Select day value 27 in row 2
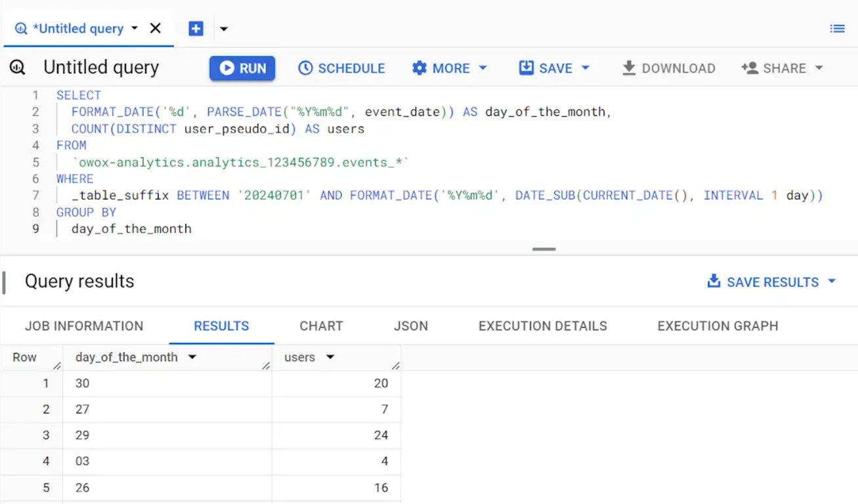The height and width of the screenshot is (504, 858). pos(82,409)
